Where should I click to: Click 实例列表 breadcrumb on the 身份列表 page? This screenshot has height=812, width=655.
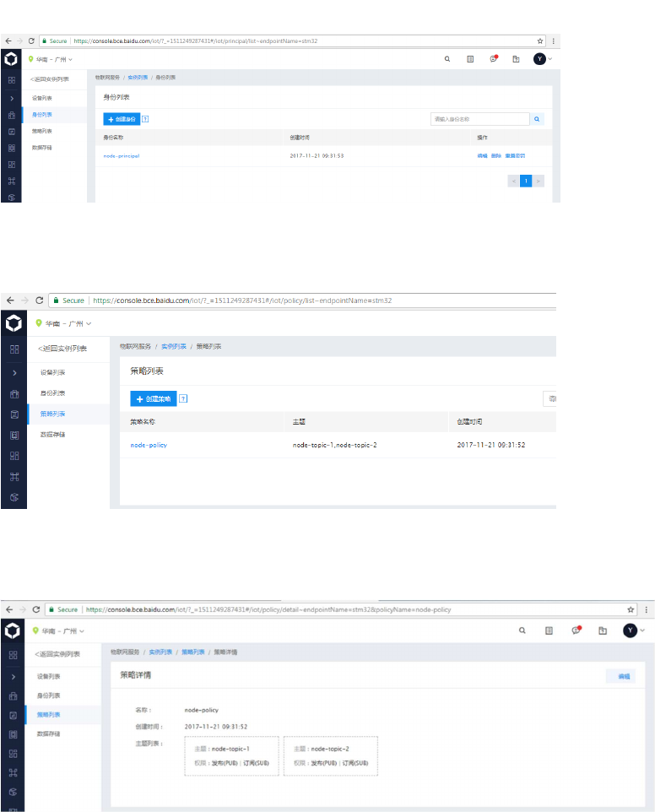pos(138,78)
